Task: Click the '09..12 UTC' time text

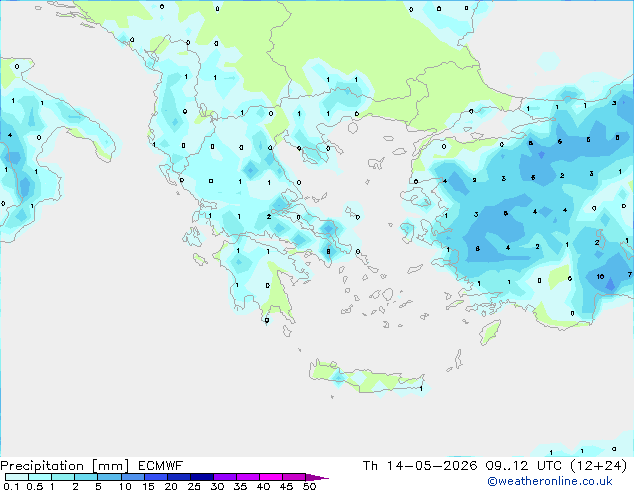Action: coord(524,466)
